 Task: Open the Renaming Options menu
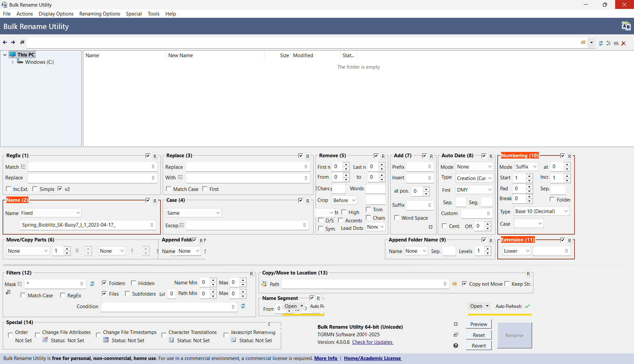click(x=100, y=14)
